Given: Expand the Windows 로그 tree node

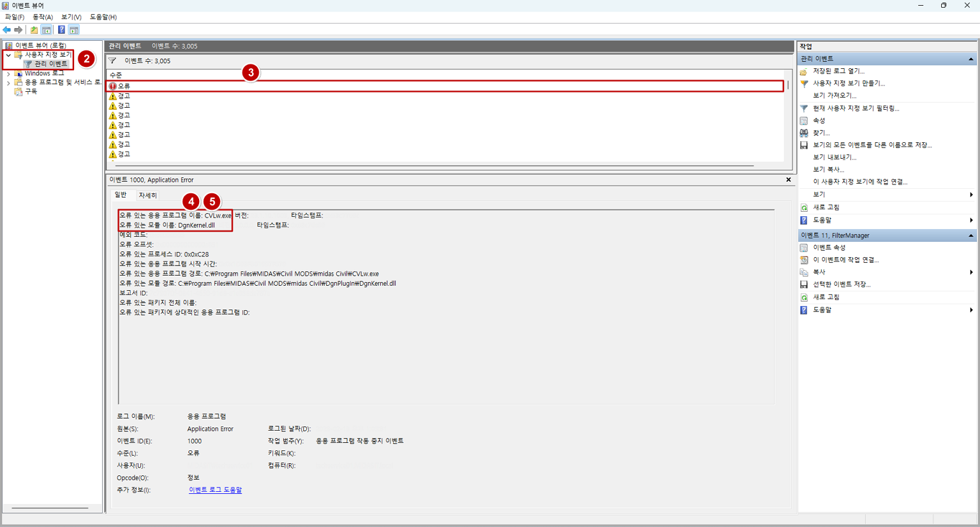Looking at the screenshot, I should (8, 73).
